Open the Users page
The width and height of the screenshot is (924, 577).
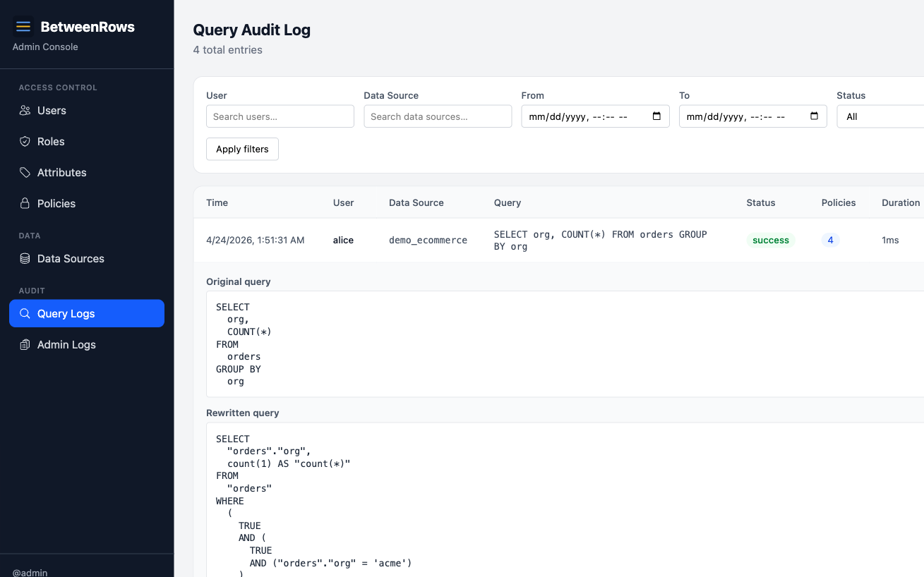point(87,111)
